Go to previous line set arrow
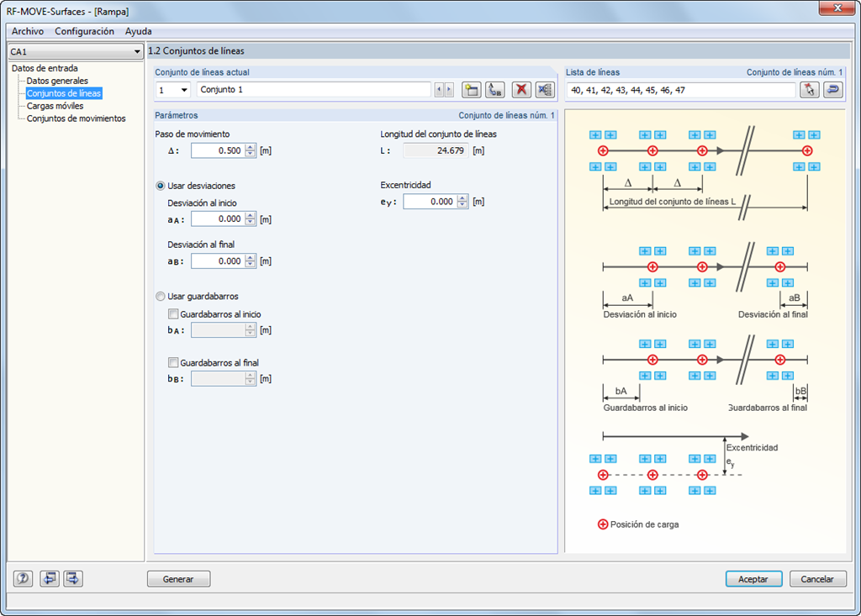 439,89
